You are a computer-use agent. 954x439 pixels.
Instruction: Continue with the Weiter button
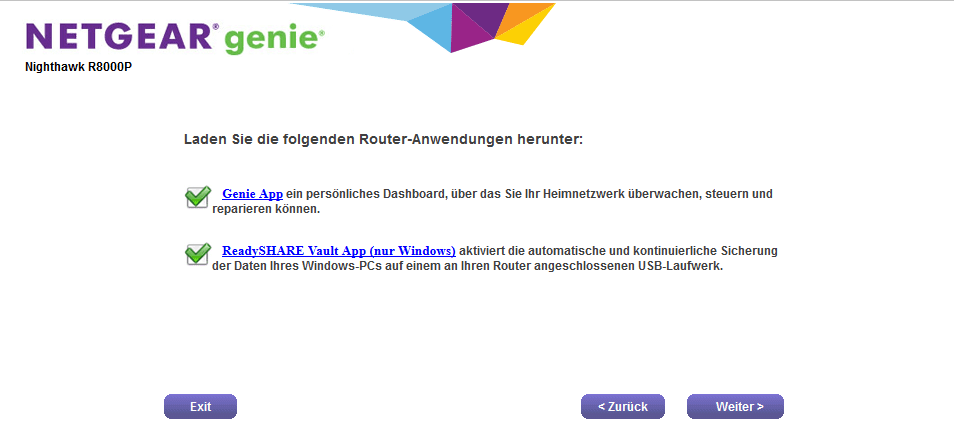[x=736, y=407]
